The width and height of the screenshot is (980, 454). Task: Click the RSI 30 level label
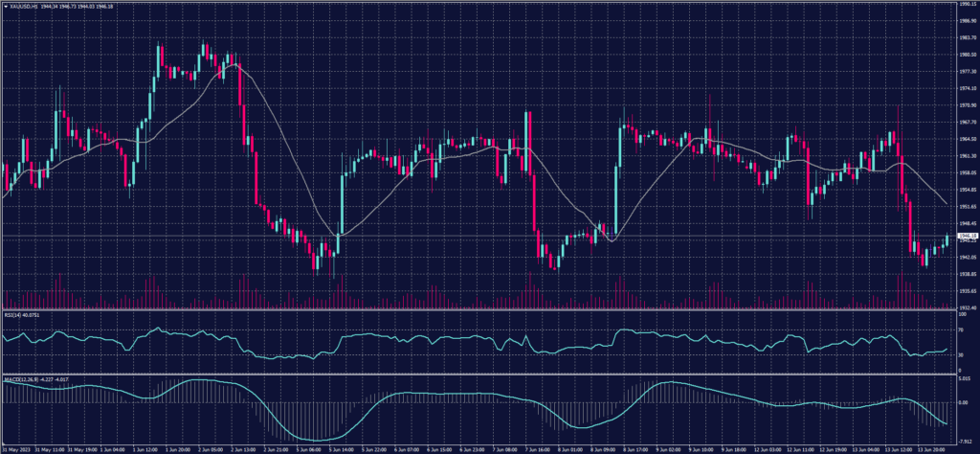(959, 354)
